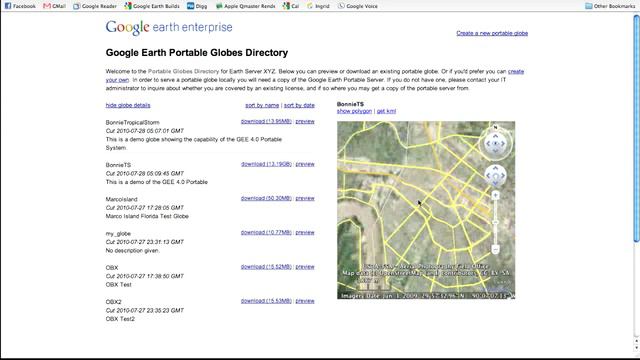This screenshot has height=360, width=640.
Task: Preview the OBX2 globe
Action: tap(305, 301)
